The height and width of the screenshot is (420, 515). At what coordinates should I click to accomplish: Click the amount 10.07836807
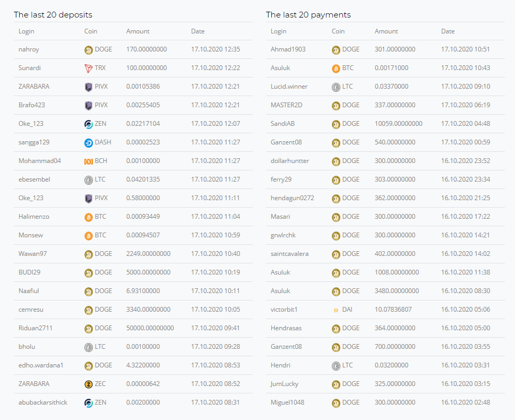tap(393, 310)
